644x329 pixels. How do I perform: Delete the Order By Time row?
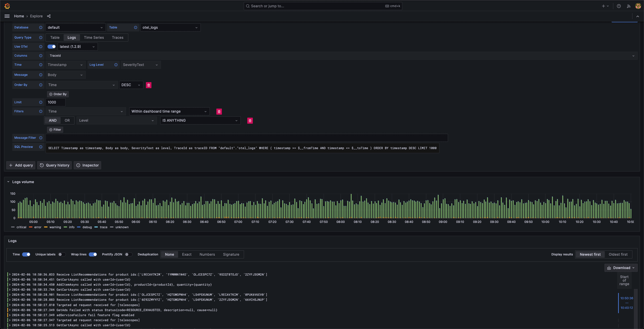point(149,85)
